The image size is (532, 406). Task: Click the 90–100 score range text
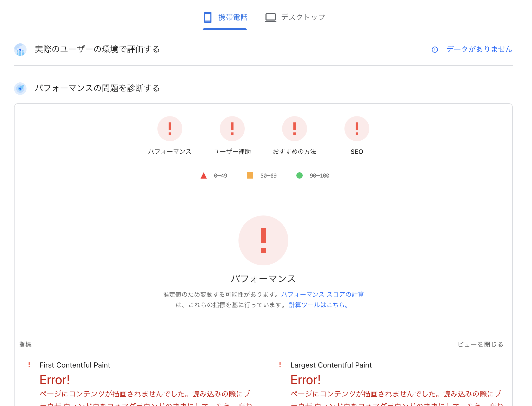tap(320, 176)
